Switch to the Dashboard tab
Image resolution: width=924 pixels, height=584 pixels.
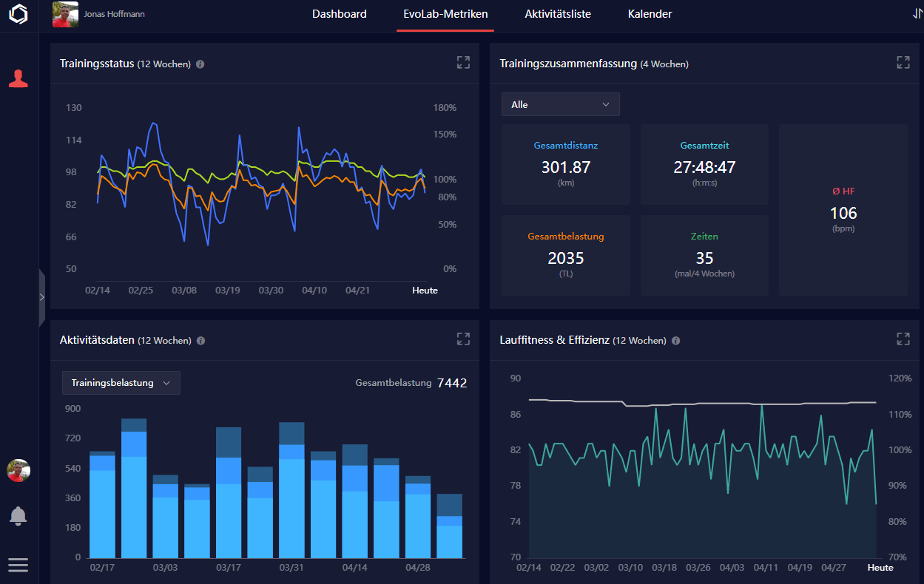click(x=339, y=14)
